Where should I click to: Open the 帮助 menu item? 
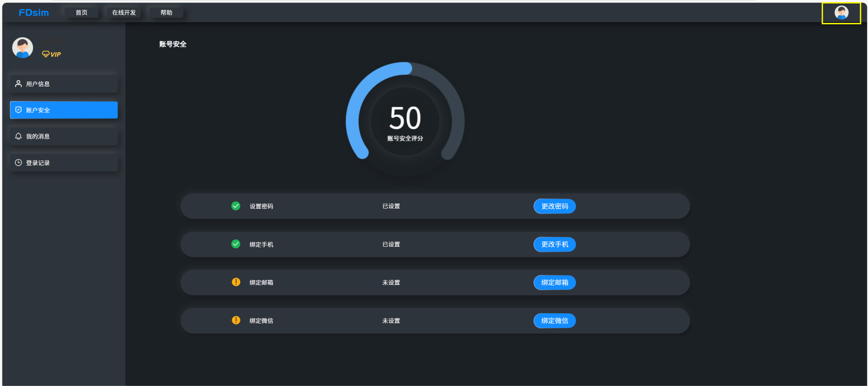tap(166, 13)
